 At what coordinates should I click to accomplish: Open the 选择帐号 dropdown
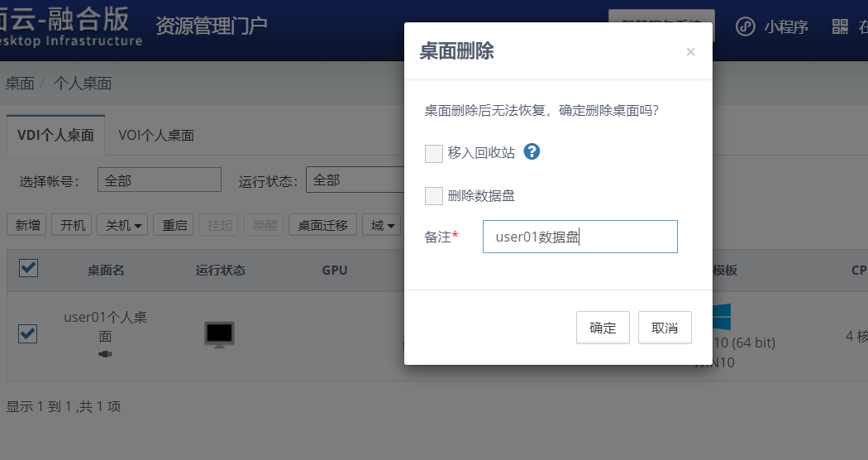159,180
